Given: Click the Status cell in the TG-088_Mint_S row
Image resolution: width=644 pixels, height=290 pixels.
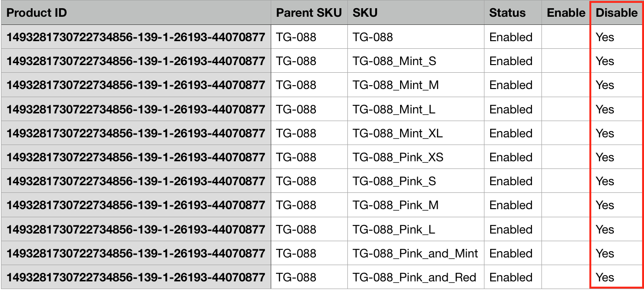Looking at the screenshot, I should click(x=511, y=61).
